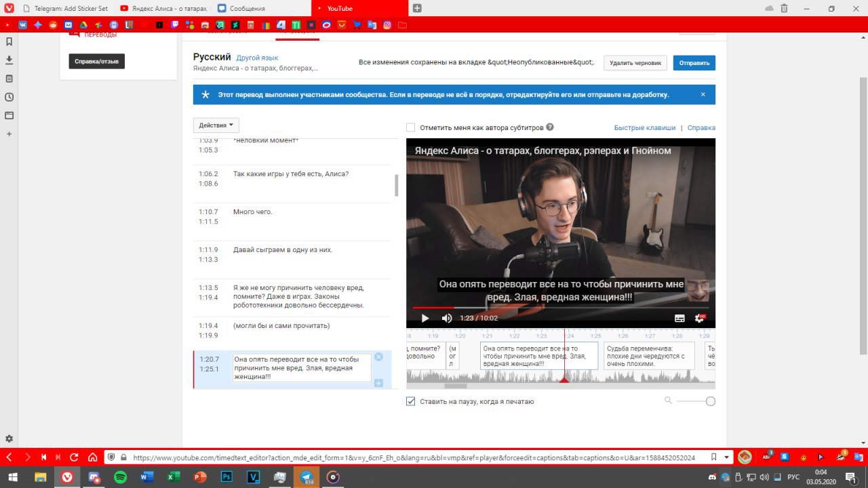This screenshot has width=868, height=488.
Task: Open the Bookmarks side panel
Action: (x=9, y=41)
